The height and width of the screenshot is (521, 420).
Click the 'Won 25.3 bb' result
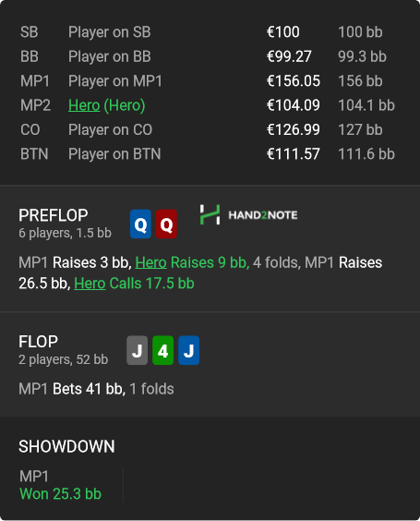(x=60, y=494)
